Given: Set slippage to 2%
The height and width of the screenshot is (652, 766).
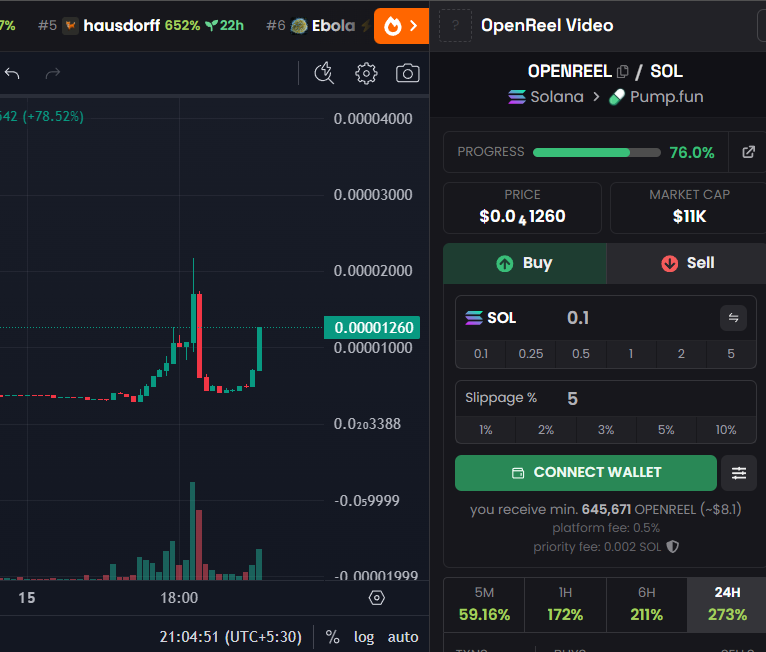Looking at the screenshot, I should [x=546, y=430].
